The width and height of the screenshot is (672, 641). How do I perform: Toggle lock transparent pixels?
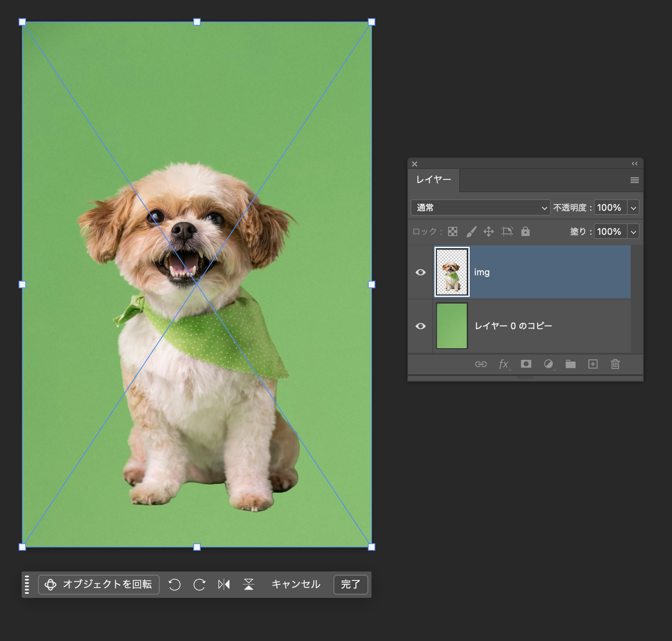point(453,231)
